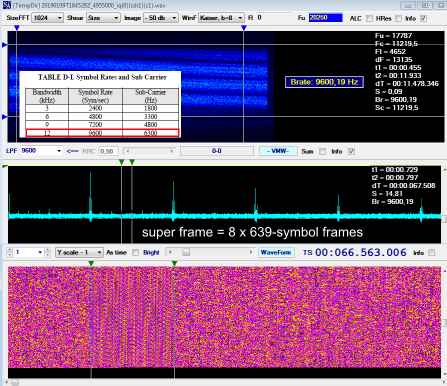
Task: Click the dT = 00:00.067.508 readout
Action: [403, 186]
